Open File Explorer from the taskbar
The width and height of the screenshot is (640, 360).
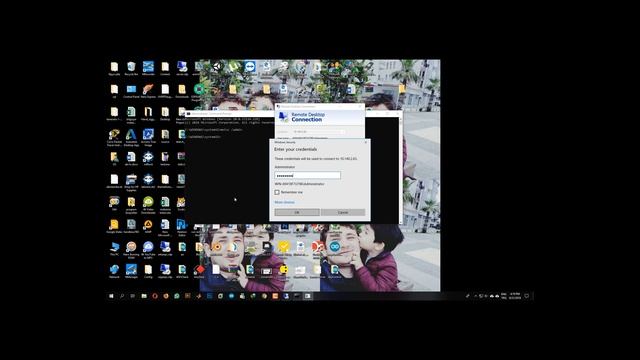pyautogui.click(x=144, y=296)
